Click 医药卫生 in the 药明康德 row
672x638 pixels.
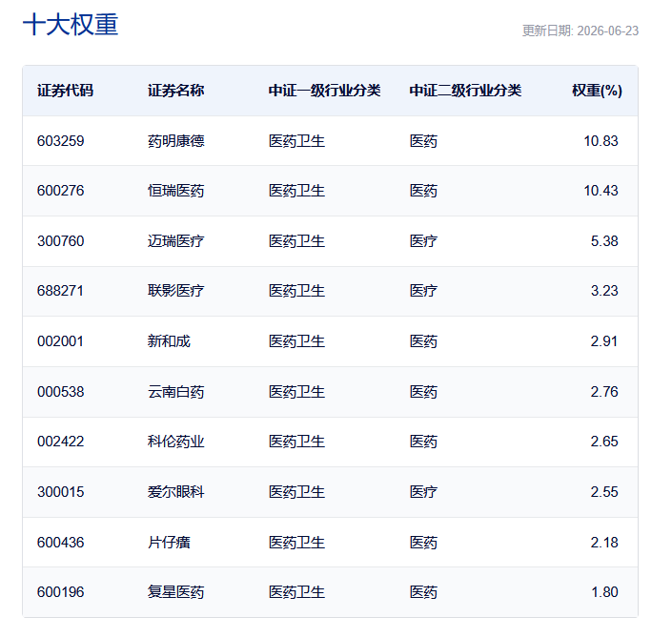(296, 141)
